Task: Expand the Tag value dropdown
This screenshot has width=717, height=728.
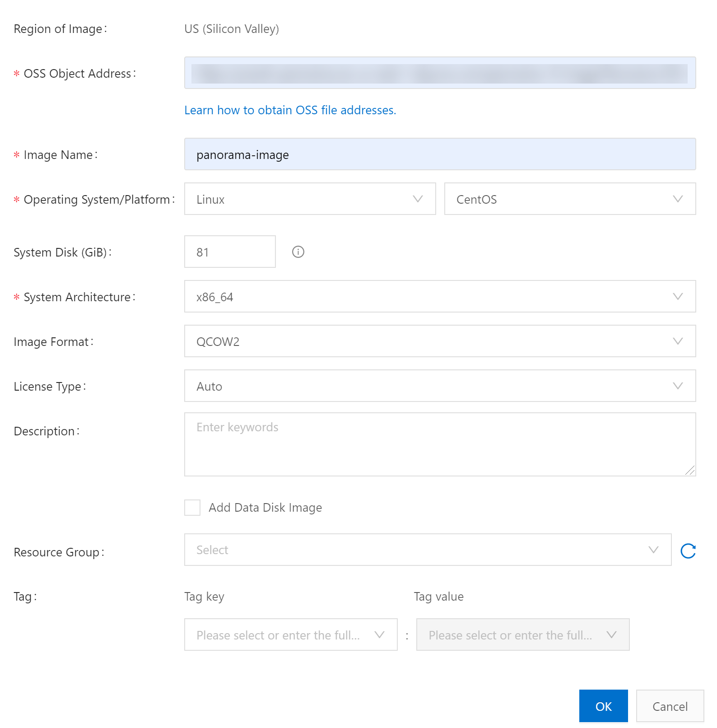Action: click(x=522, y=635)
